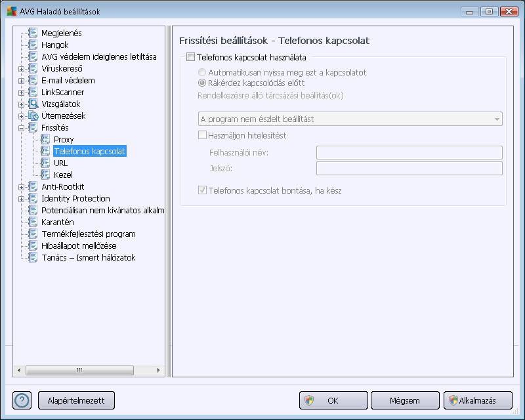The image size is (525, 420).
Task: Click the LinkScanner item icon
Action: point(33,92)
